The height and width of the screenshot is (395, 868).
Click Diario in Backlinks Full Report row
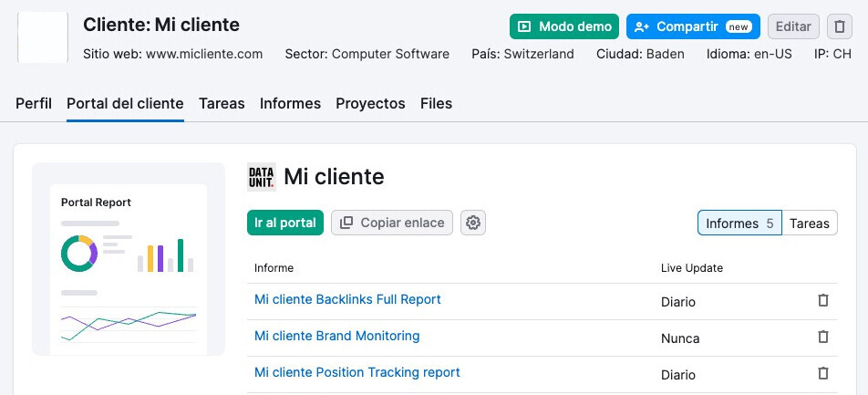click(678, 302)
